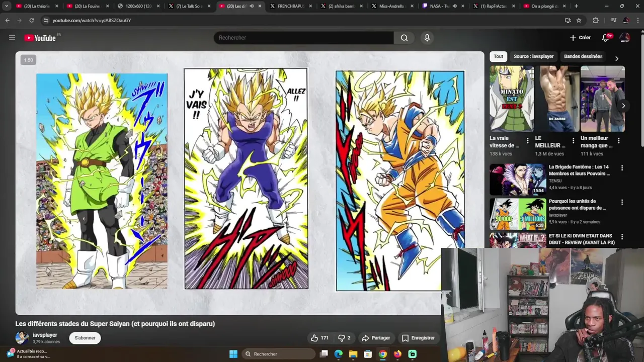Open 'Minato est lent' short thumbnail
Screen dimensions: 644x362
[512, 99]
